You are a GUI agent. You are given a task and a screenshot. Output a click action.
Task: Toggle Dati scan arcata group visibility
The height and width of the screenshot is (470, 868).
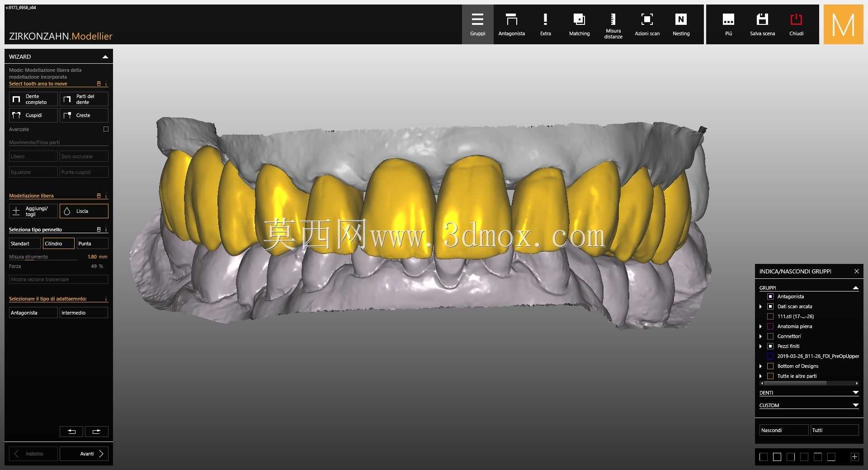770,306
